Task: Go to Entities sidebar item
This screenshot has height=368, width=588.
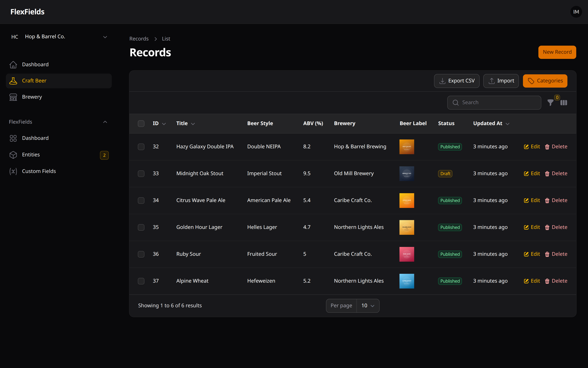Action: pyautogui.click(x=59, y=155)
